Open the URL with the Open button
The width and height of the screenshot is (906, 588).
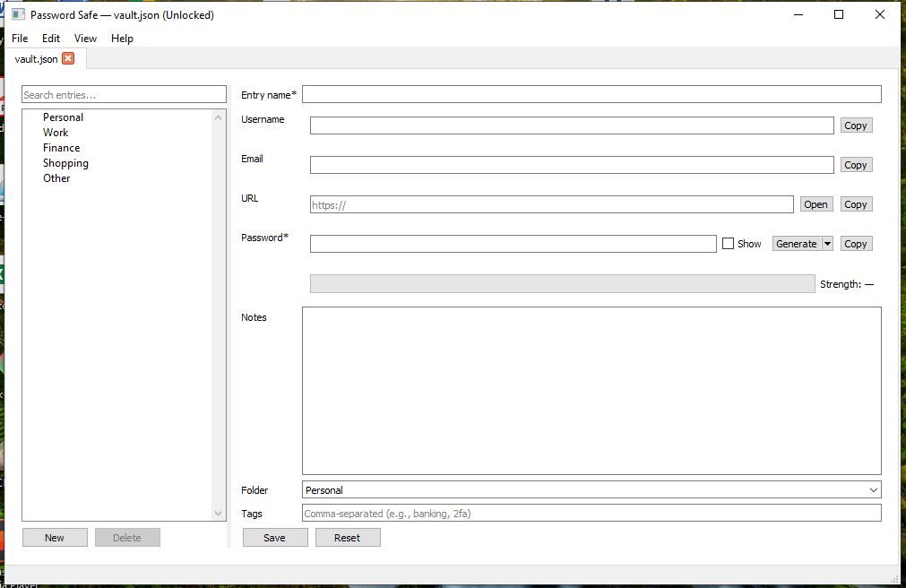pos(815,203)
